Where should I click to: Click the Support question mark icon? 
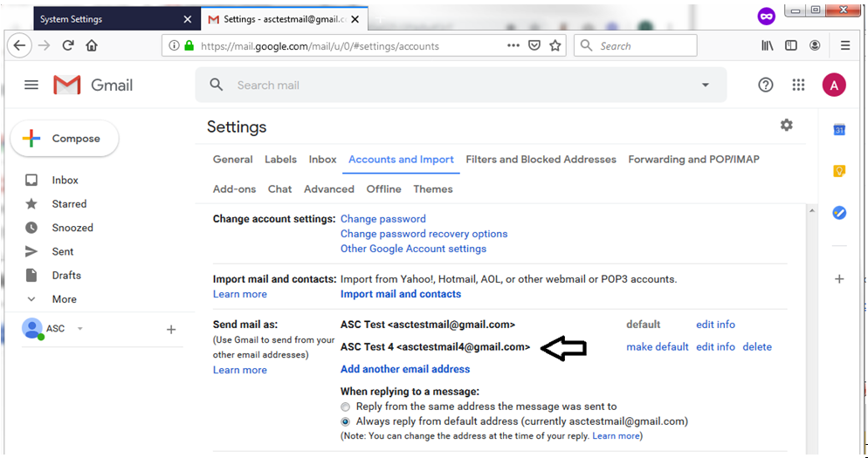[x=766, y=85]
